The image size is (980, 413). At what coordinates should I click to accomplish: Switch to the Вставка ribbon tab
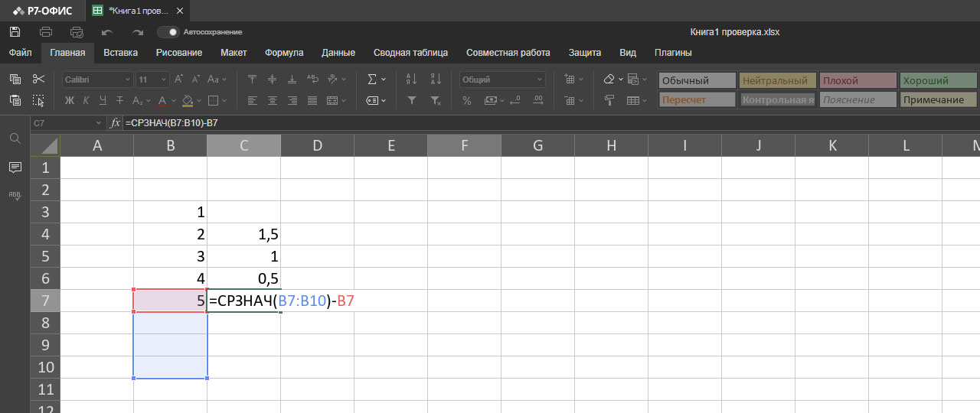[x=120, y=53]
